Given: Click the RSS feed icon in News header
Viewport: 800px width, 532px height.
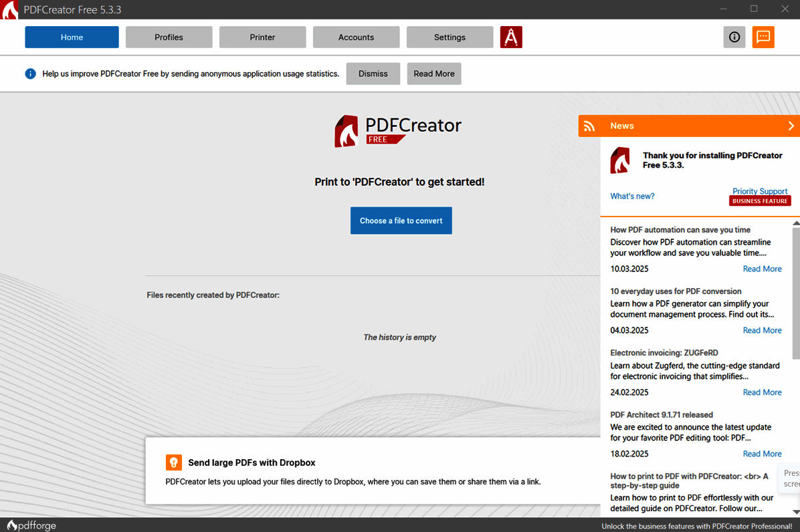Looking at the screenshot, I should pos(589,126).
